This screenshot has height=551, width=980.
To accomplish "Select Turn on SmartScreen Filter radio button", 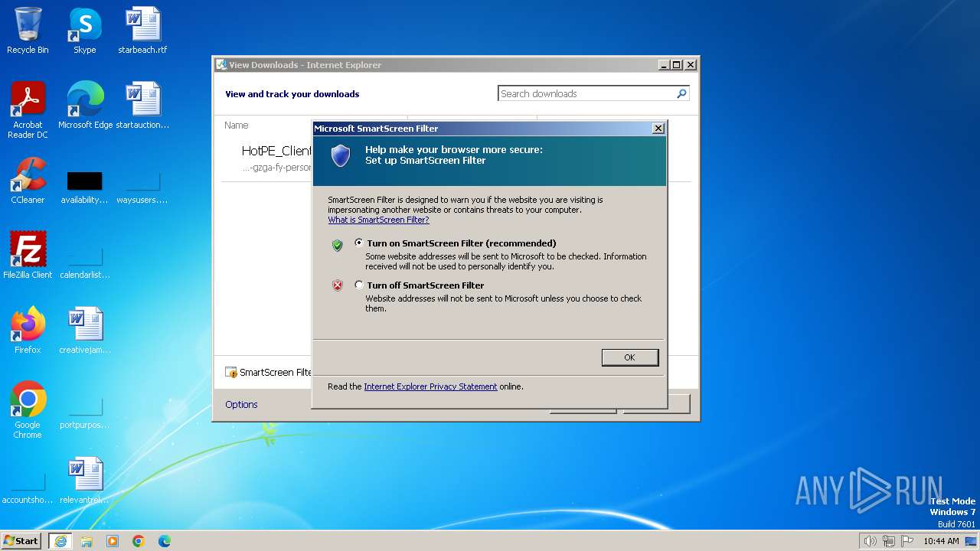I will tap(359, 243).
